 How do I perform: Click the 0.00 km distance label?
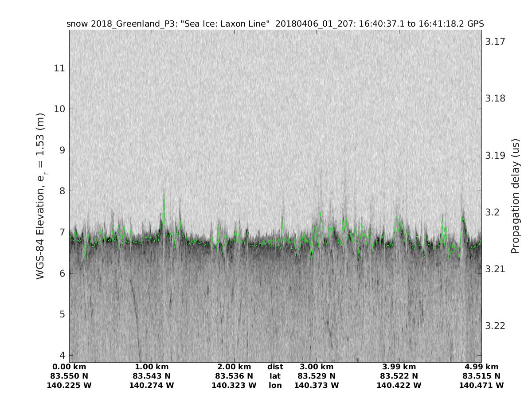tap(69, 367)
